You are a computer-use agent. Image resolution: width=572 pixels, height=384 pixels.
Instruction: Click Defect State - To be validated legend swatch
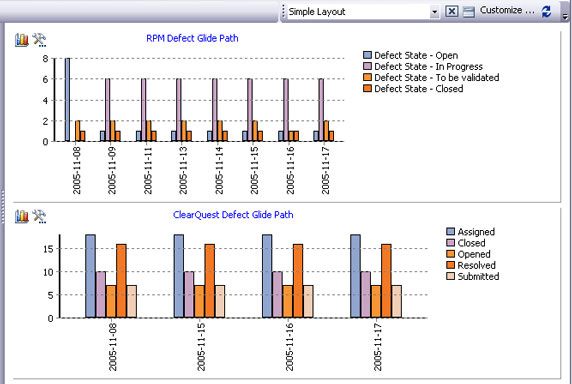367,77
